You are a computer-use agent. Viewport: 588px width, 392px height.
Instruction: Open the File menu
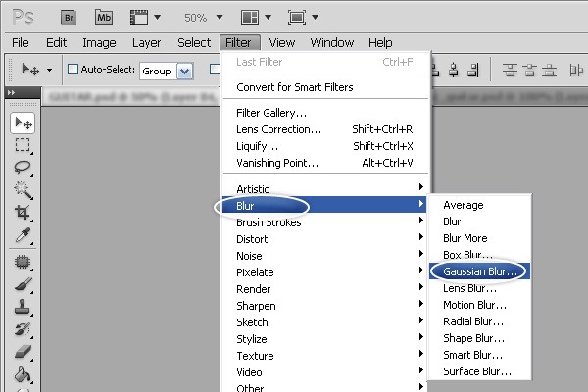coord(21,43)
